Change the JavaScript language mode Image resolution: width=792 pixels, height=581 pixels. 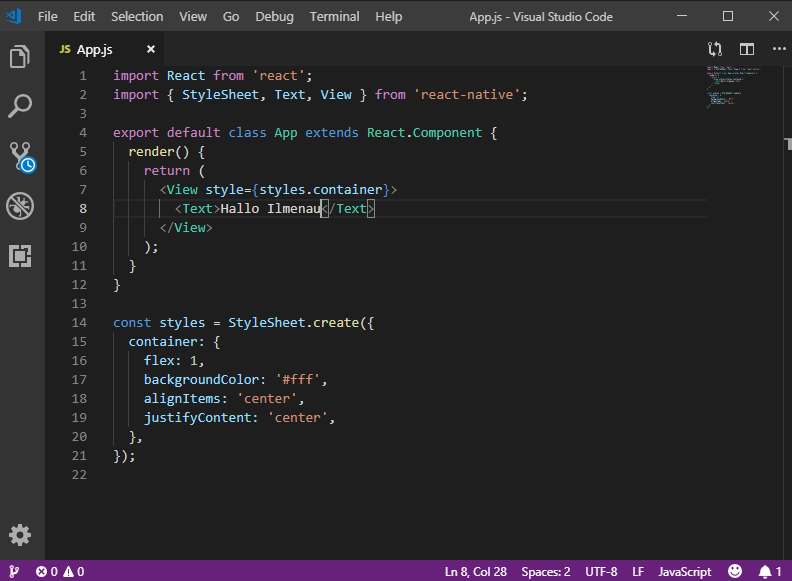tap(684, 572)
